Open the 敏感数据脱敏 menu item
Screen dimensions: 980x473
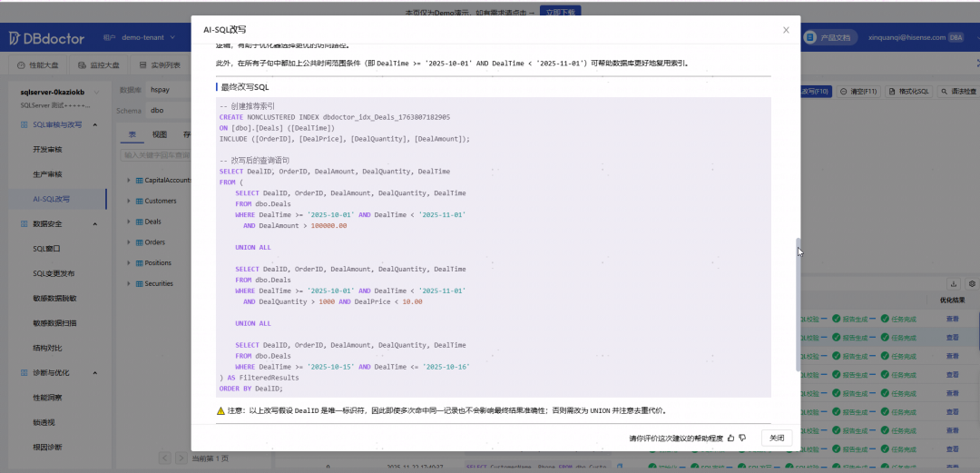(55, 299)
